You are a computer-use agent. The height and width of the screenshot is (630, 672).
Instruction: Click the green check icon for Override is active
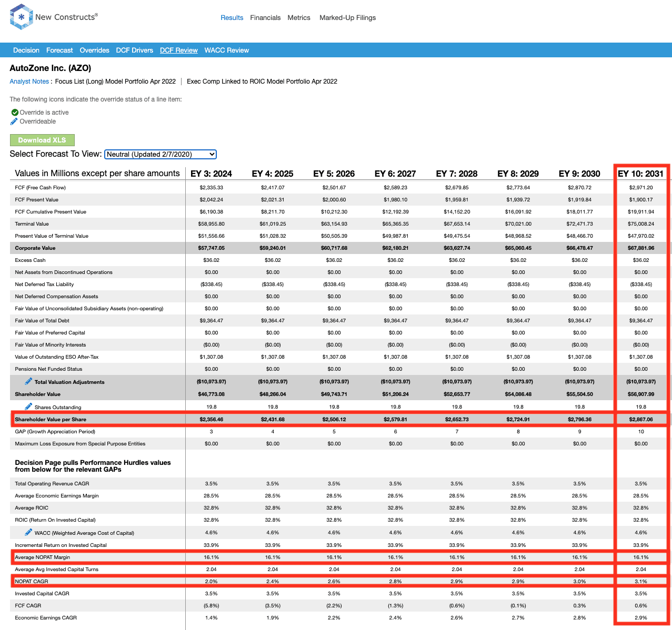(x=15, y=113)
